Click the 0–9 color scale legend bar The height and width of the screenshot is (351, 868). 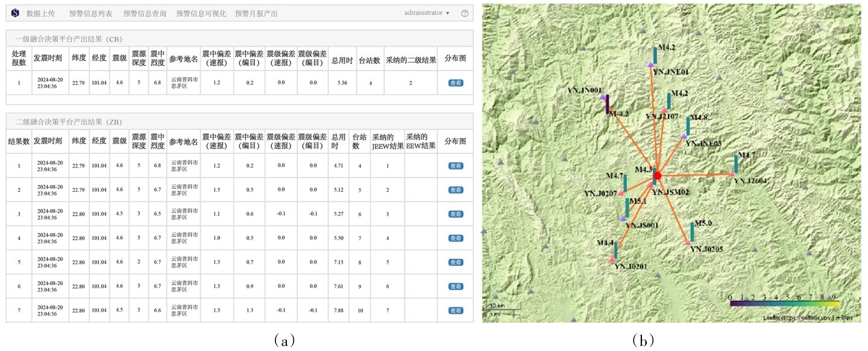tap(784, 304)
